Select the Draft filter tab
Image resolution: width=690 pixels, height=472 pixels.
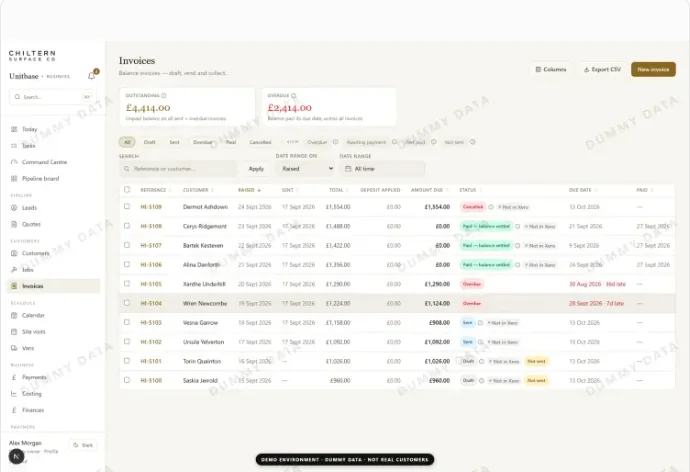(x=150, y=142)
